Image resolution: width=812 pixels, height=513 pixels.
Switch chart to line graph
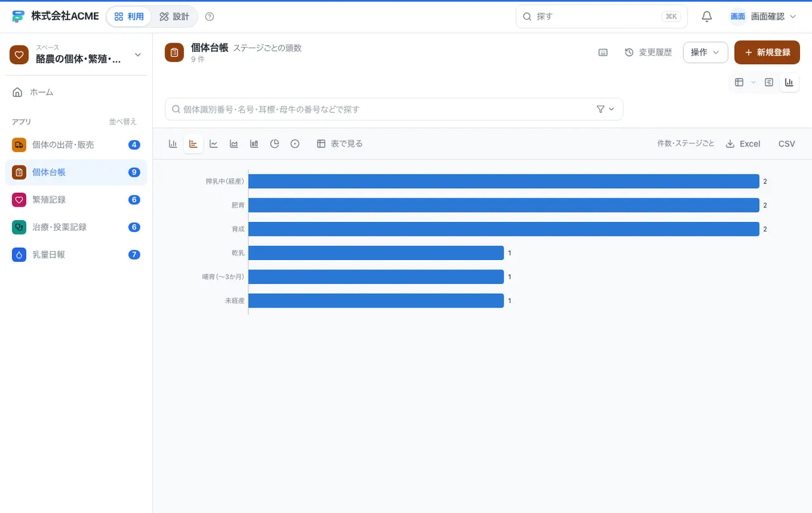(x=214, y=144)
